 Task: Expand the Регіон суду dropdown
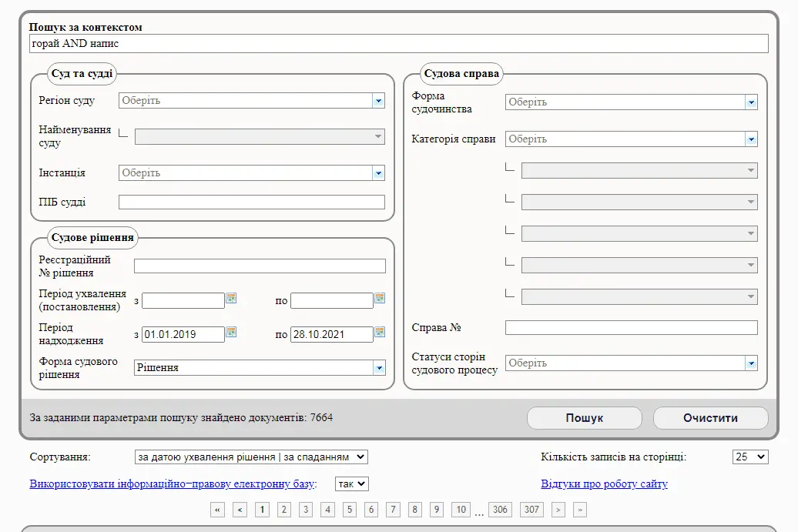point(378,101)
